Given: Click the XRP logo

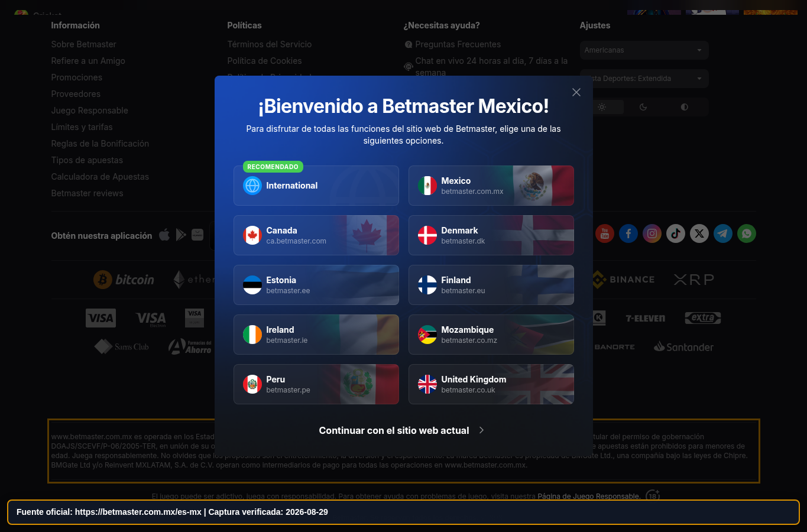Looking at the screenshot, I should point(694,280).
